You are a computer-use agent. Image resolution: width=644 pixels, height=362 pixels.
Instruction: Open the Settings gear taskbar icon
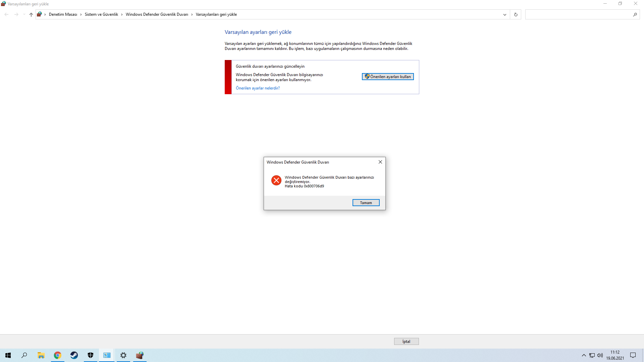click(x=123, y=355)
